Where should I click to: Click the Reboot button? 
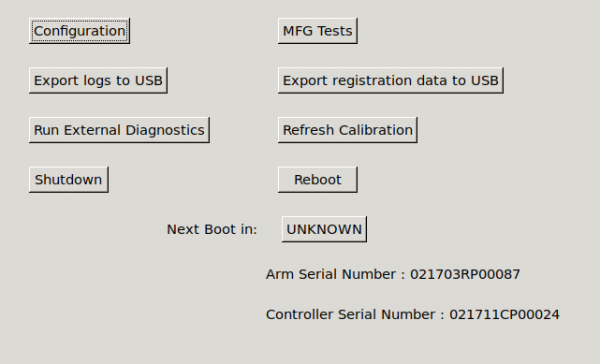click(x=318, y=180)
